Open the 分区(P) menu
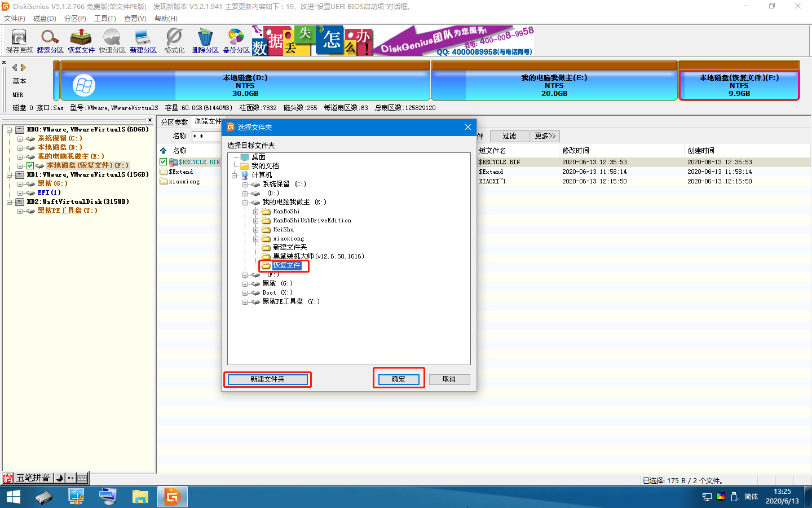 (x=75, y=19)
